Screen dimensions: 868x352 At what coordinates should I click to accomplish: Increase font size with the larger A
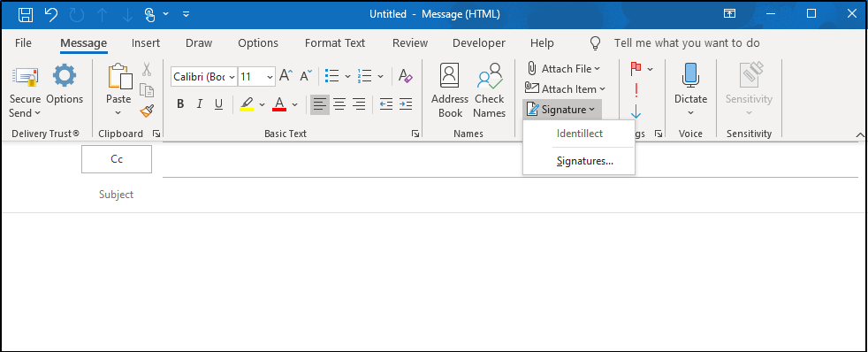coord(286,76)
